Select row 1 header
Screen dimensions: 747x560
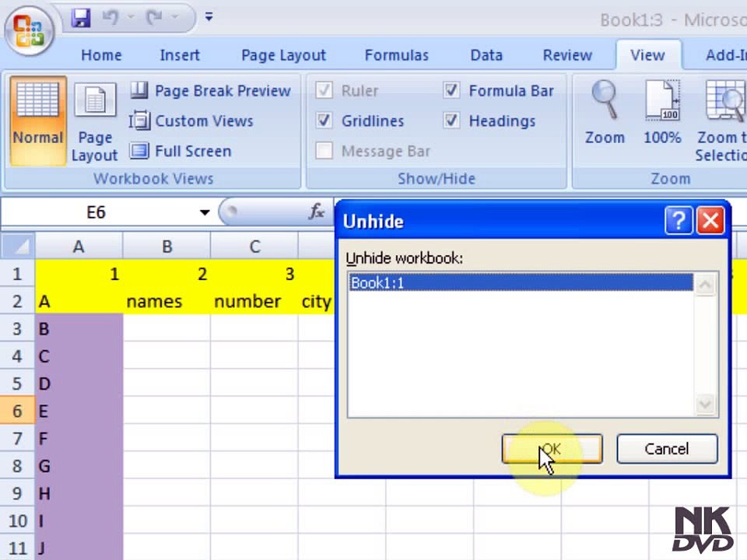tap(17, 274)
